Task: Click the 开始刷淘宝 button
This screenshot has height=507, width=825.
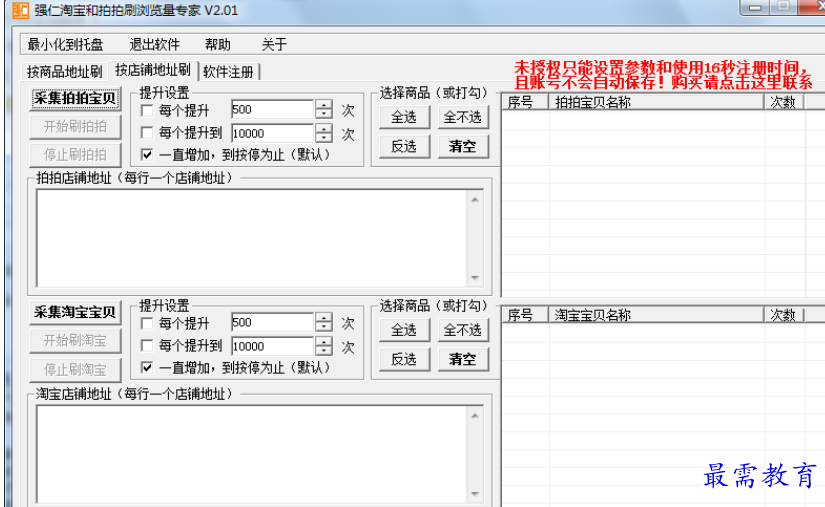Action: click(x=75, y=341)
